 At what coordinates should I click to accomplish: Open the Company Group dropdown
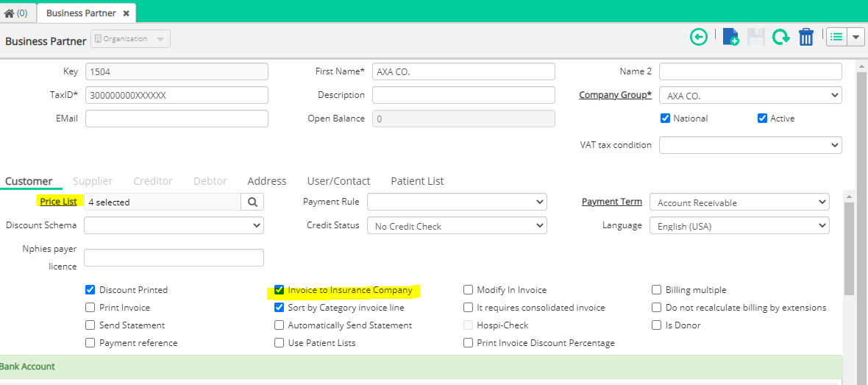click(x=750, y=95)
